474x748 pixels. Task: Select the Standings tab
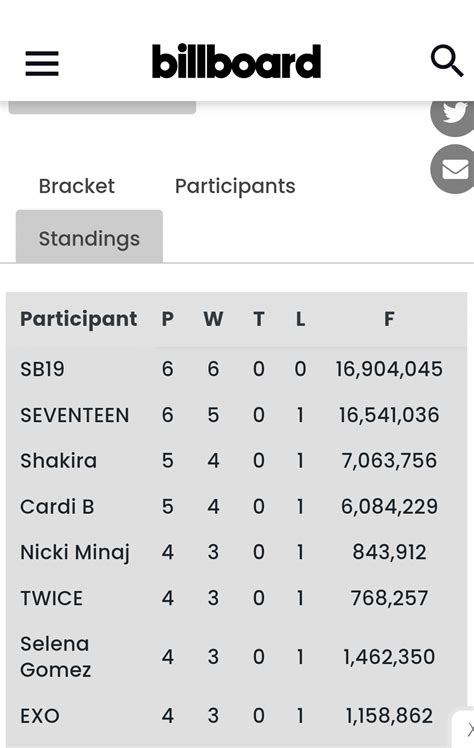pyautogui.click(x=89, y=237)
